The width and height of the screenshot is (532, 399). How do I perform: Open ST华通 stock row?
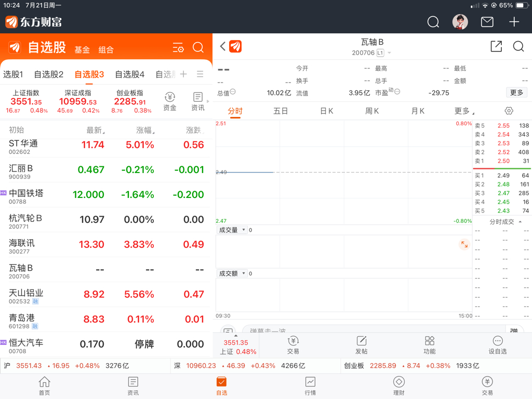pos(106,147)
